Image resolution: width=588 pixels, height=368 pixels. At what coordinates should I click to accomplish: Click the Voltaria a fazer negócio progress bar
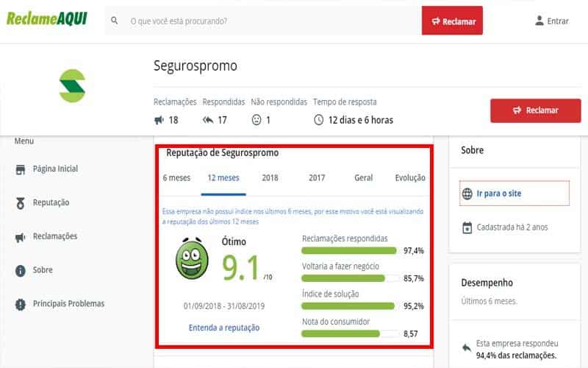click(349, 278)
